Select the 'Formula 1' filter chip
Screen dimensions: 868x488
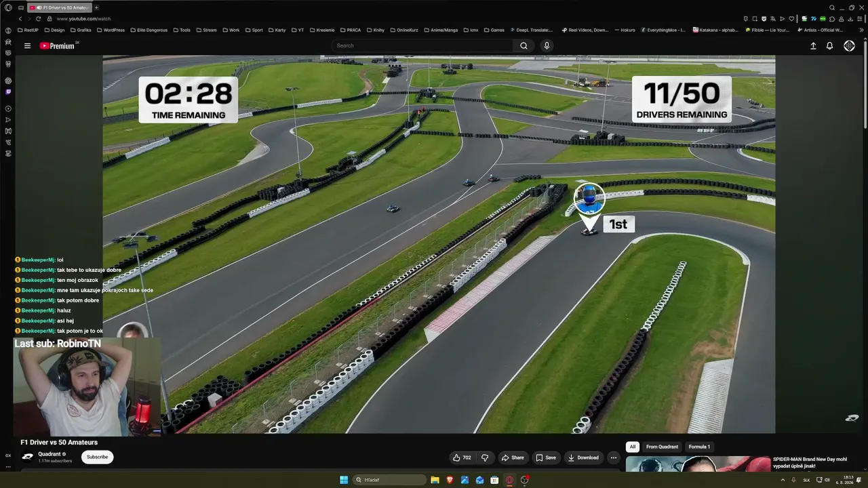(699, 447)
